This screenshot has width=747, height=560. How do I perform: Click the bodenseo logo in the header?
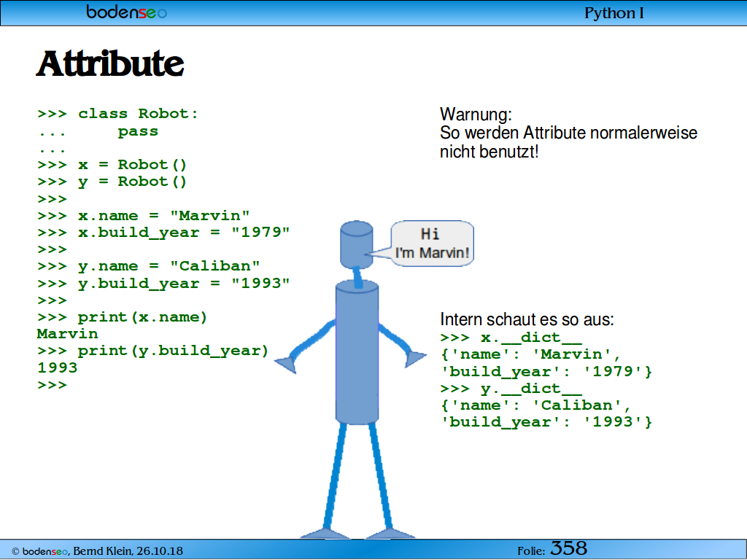tap(127, 12)
